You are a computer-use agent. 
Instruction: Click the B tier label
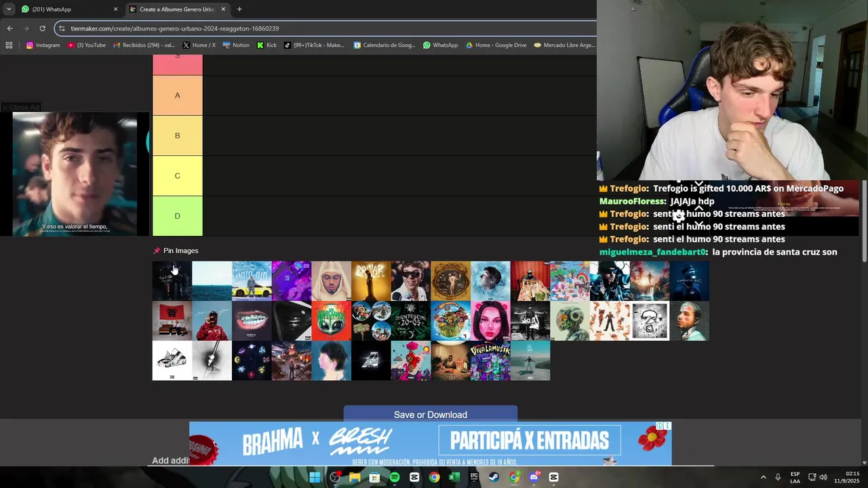[178, 136]
